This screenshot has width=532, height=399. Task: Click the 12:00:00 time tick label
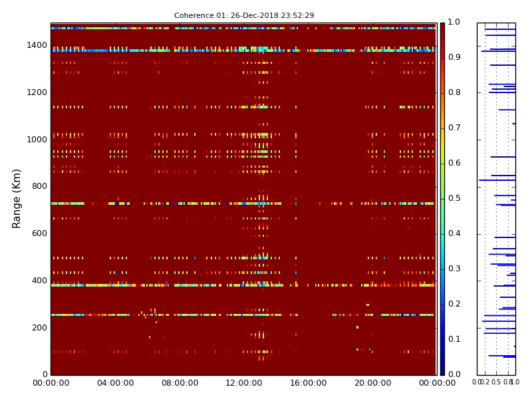click(244, 383)
